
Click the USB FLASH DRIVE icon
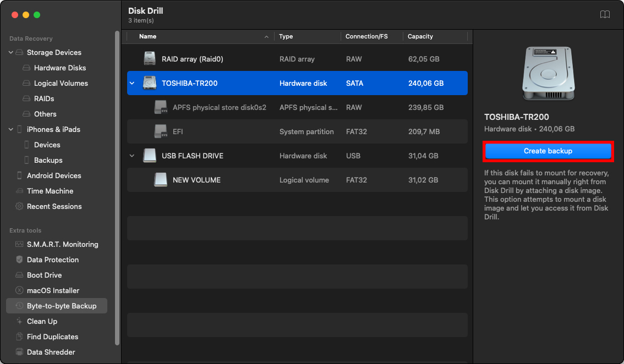[150, 156]
